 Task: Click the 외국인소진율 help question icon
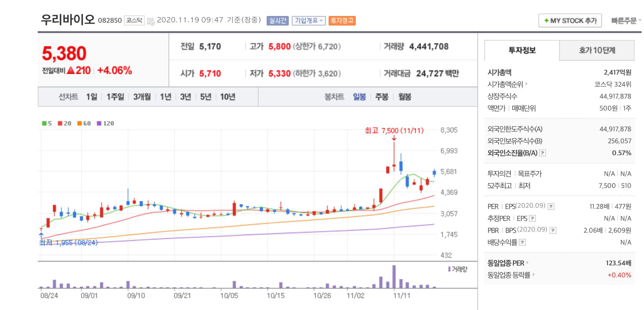pyautogui.click(x=543, y=153)
